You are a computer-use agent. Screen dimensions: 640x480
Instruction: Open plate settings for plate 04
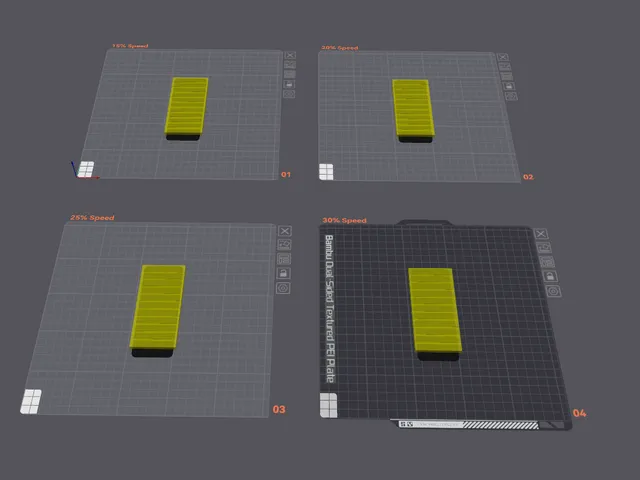pyautogui.click(x=553, y=291)
